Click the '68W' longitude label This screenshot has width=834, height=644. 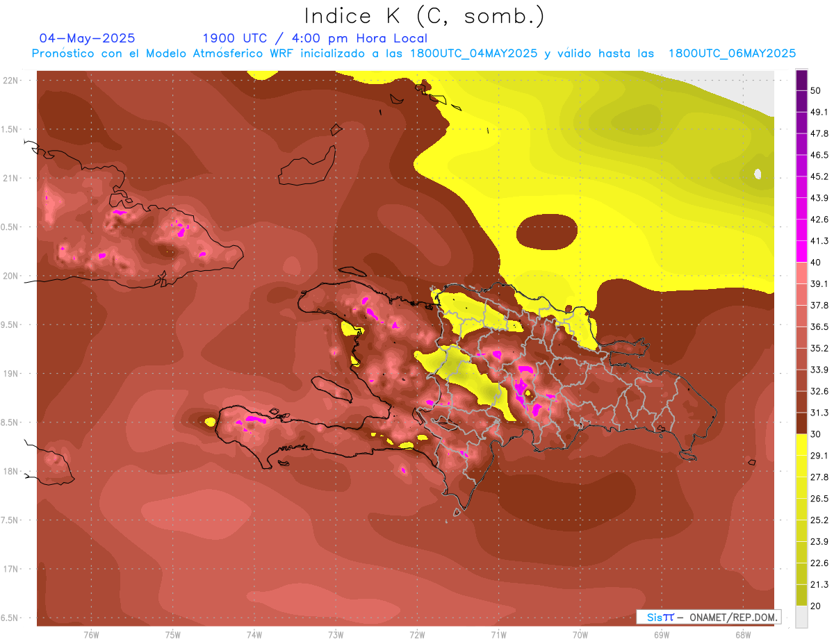click(743, 634)
